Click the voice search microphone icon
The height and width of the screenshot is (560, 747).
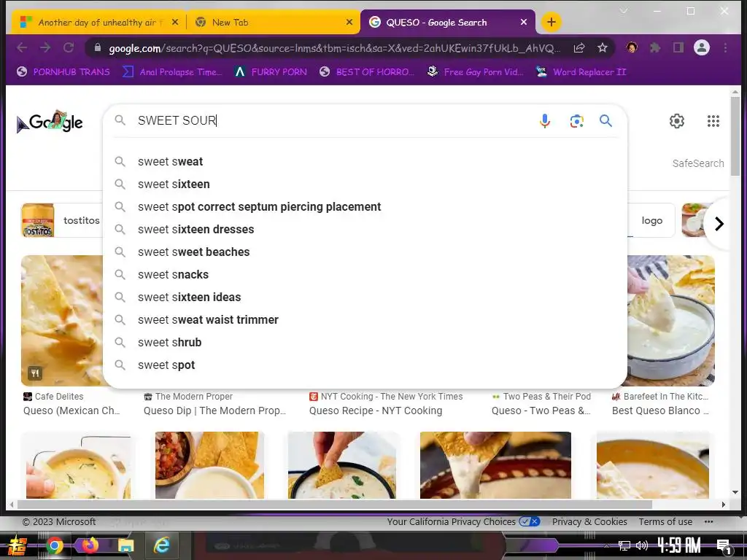[544, 121]
